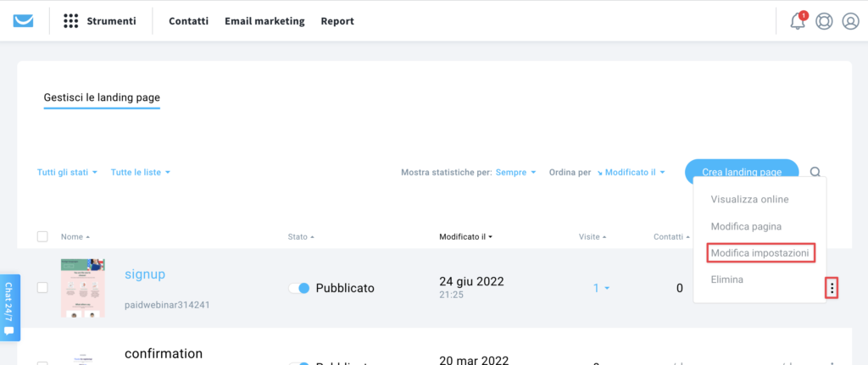
Task: Choose Visualizza online from the menu
Action: pyautogui.click(x=749, y=199)
